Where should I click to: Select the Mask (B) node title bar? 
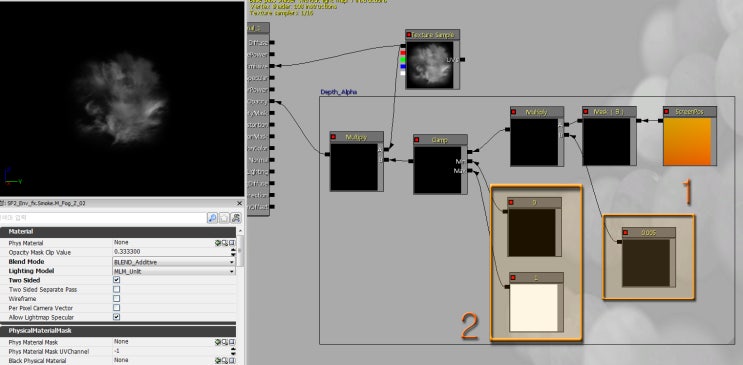point(609,112)
